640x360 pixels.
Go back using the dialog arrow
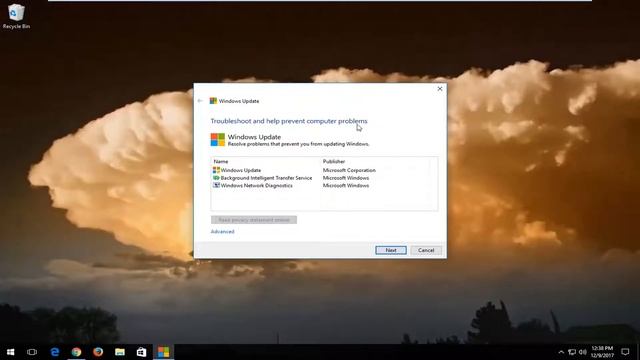200,101
